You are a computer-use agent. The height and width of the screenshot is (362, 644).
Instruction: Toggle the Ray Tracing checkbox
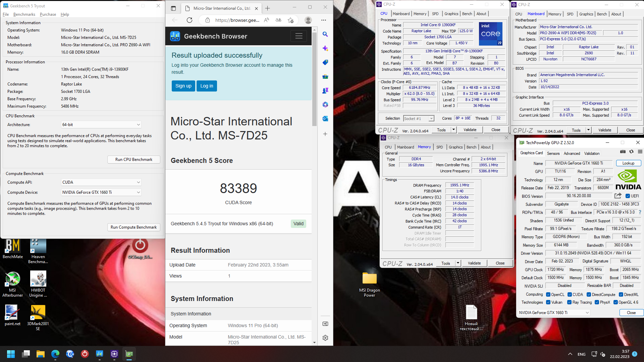click(569, 302)
